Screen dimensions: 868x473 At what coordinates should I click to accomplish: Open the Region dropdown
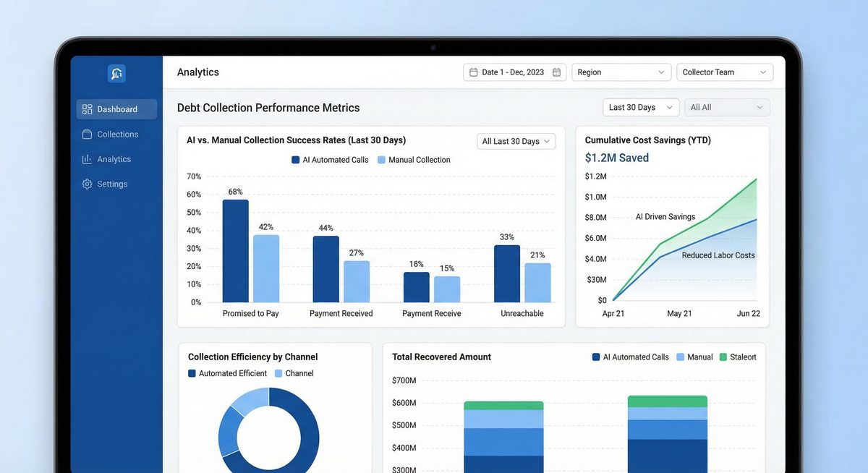click(x=621, y=72)
